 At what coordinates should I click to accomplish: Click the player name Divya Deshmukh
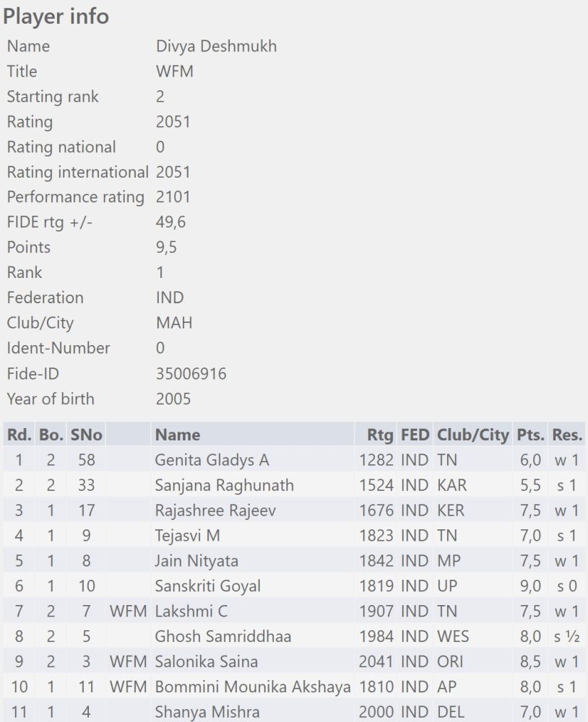tap(216, 46)
